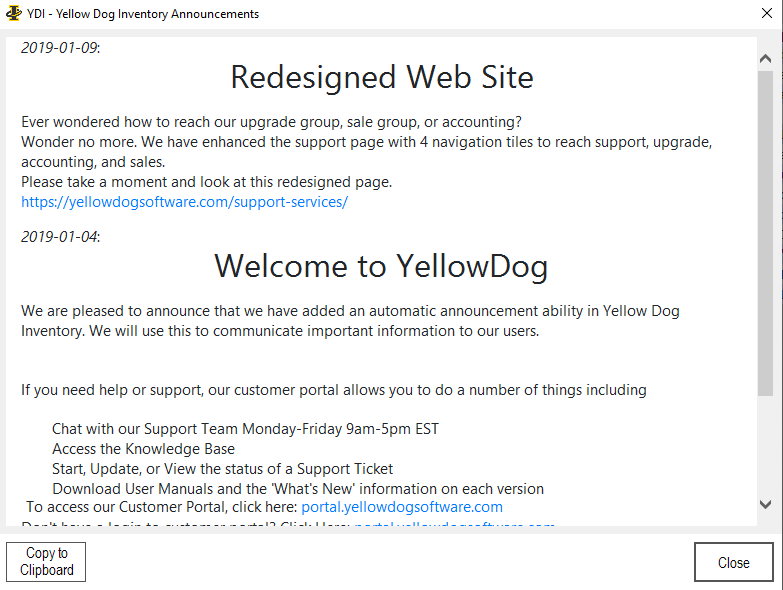Open the portal.yellowdogsoftware.com link after 'click here:'
The image size is (783, 590).
point(402,507)
